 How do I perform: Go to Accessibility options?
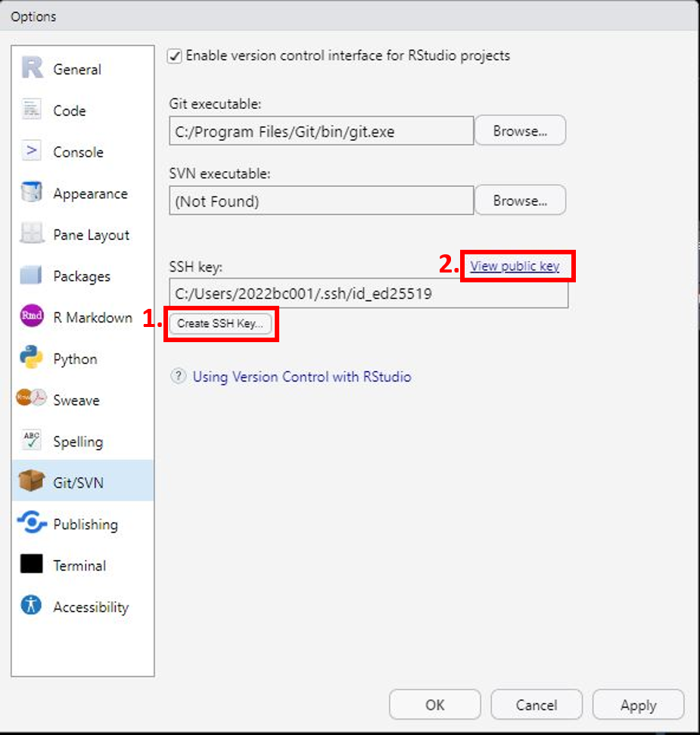tap(90, 607)
